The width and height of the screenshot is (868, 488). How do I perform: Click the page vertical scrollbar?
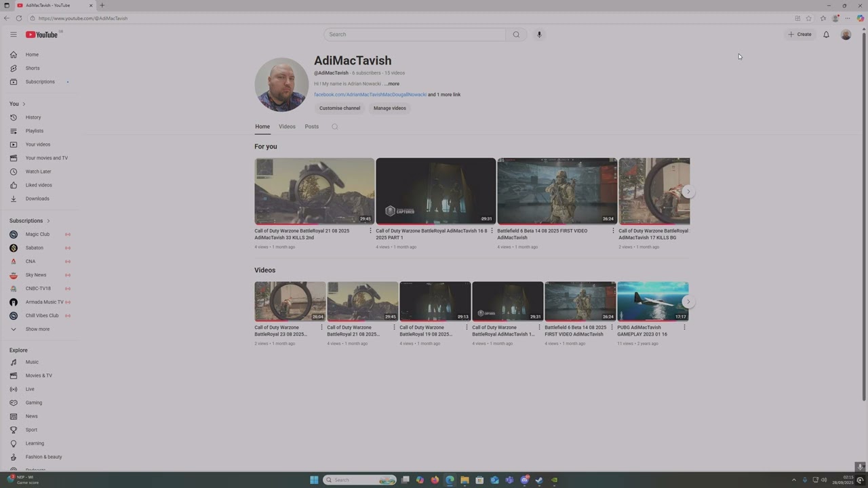[863, 217]
